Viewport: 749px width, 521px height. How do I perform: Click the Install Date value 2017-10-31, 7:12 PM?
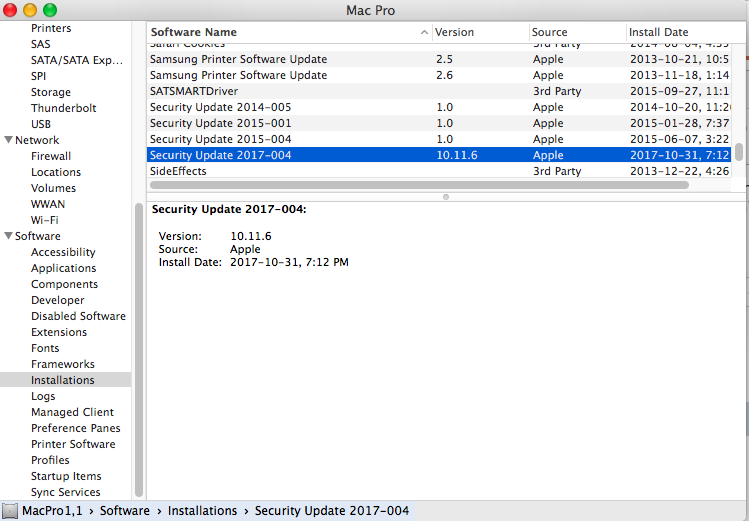[x=289, y=262]
